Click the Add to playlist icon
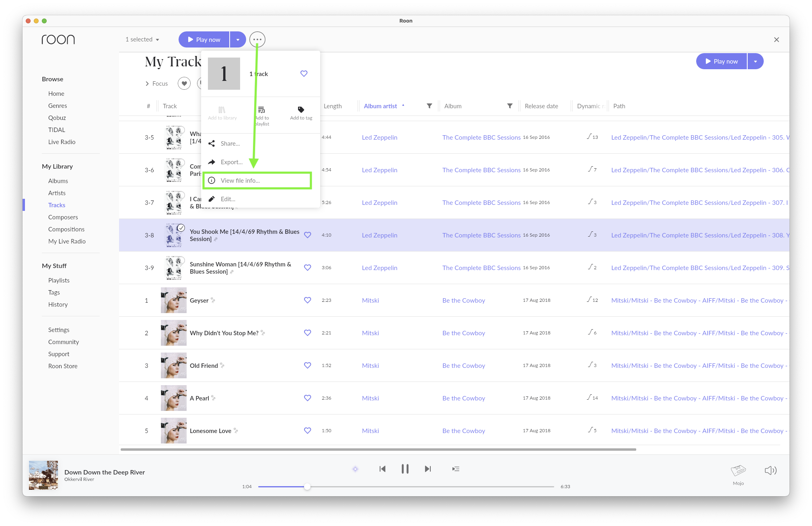This screenshot has height=526, width=812. [x=261, y=109]
